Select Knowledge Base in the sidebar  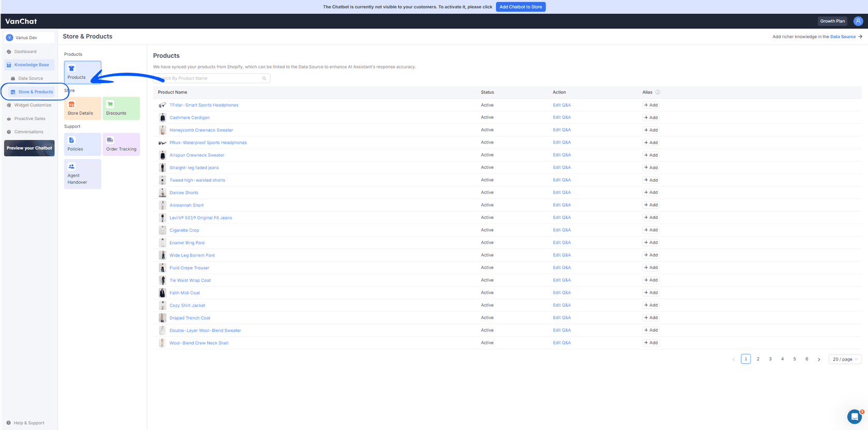click(x=29, y=65)
